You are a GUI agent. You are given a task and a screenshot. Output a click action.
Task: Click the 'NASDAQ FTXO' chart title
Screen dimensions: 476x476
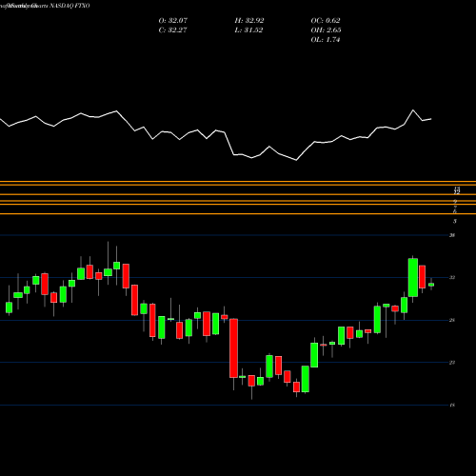coord(69,6)
